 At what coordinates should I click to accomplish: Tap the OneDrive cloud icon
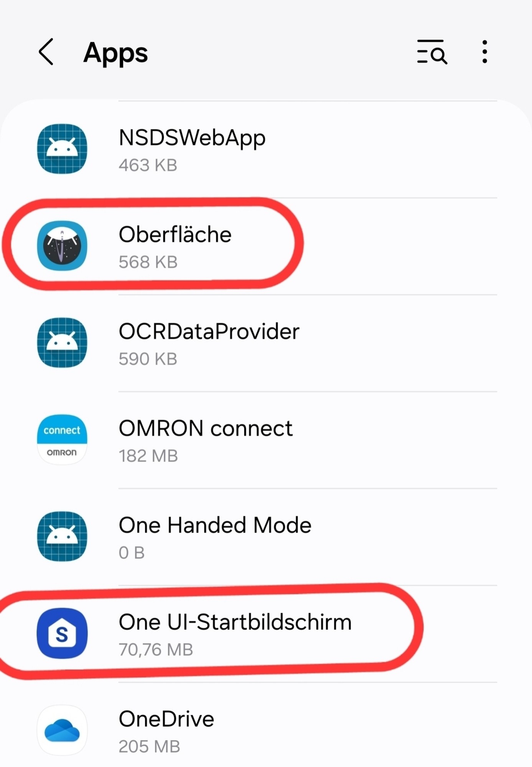point(62,730)
